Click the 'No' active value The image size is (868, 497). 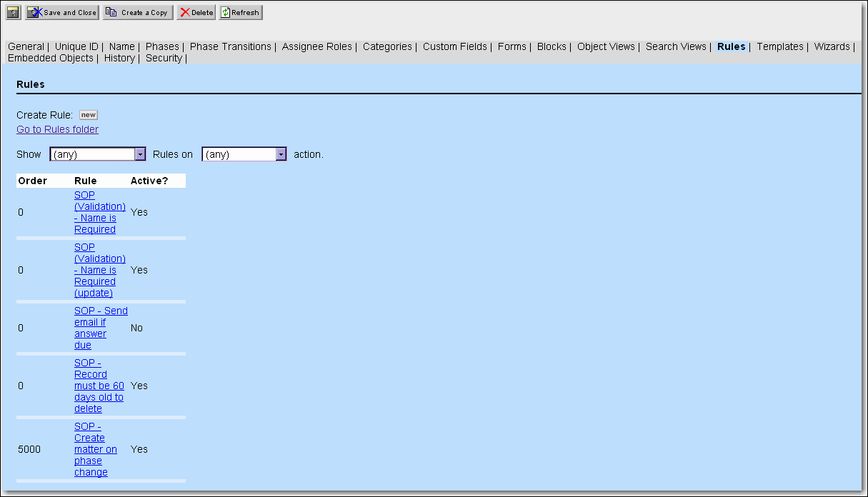(x=136, y=328)
